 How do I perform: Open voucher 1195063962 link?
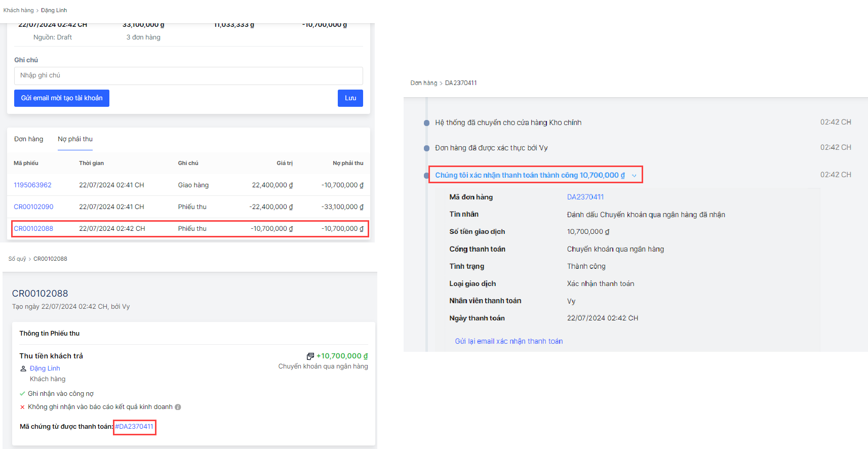tap(32, 185)
